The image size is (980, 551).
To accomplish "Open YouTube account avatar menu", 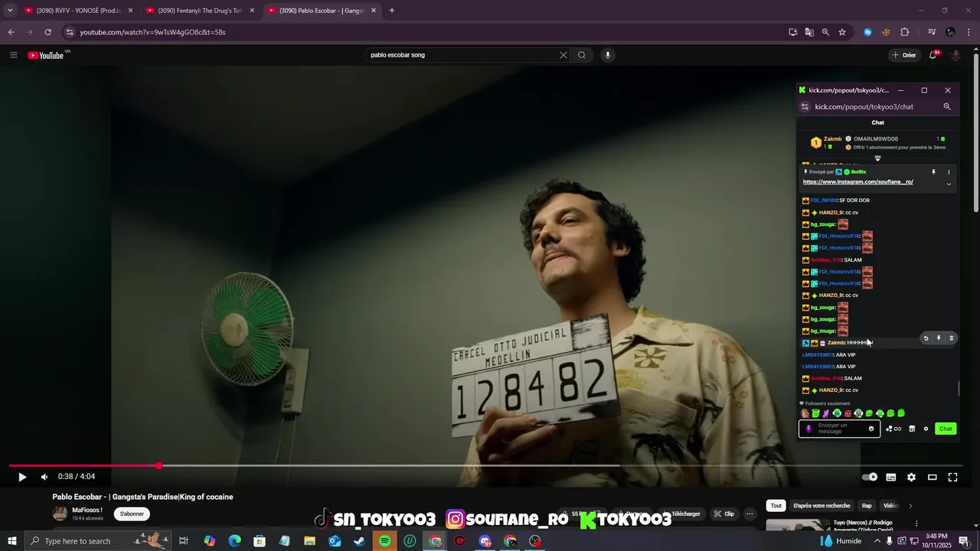I will 955,55.
